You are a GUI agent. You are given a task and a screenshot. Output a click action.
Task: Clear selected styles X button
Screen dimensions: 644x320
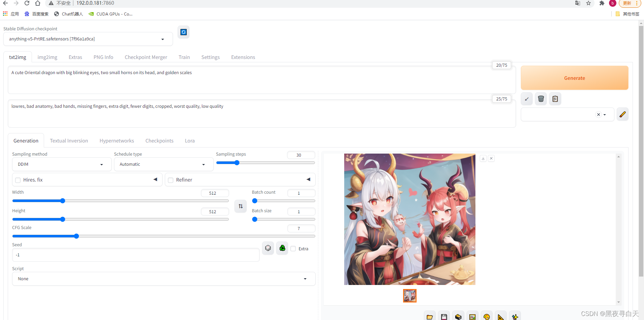[x=598, y=115]
